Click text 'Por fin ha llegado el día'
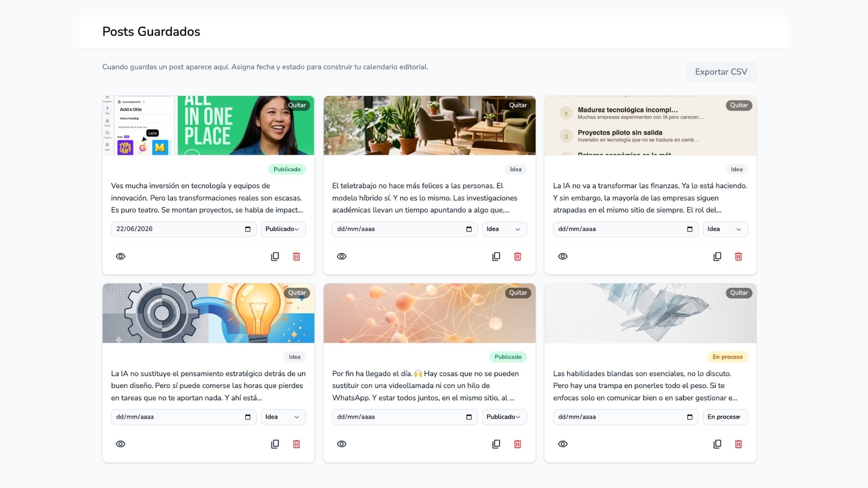This screenshot has width=868, height=488. click(372, 374)
